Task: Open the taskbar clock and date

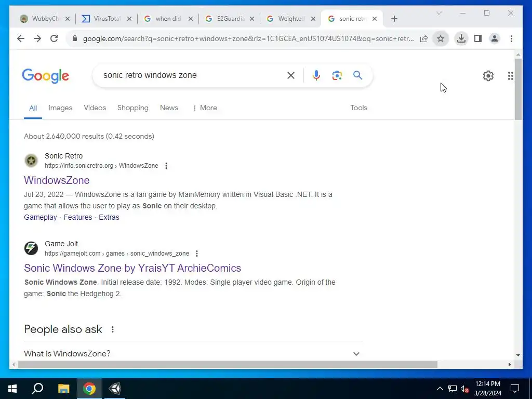Action: [487, 389]
